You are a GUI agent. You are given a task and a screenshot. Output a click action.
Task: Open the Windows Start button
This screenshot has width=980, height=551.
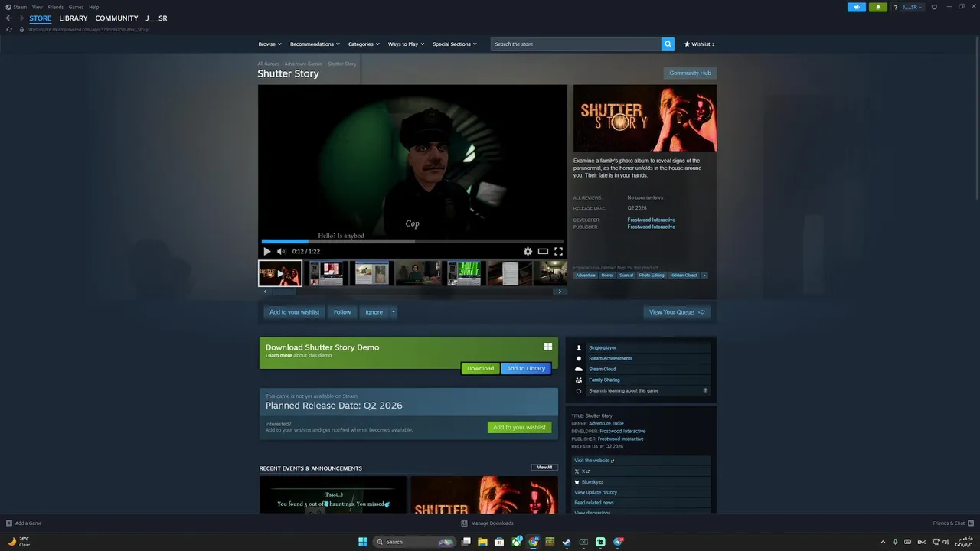pyautogui.click(x=363, y=542)
